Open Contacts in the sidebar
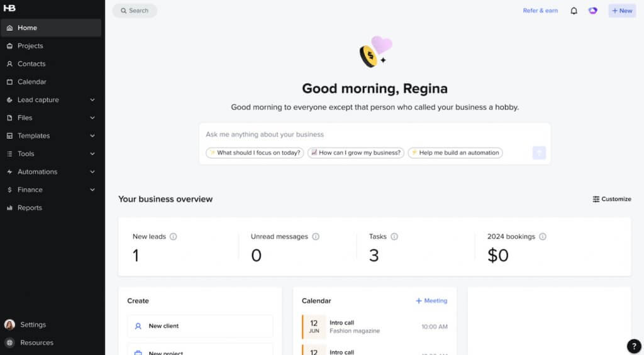This screenshot has width=644, height=355. (51, 64)
